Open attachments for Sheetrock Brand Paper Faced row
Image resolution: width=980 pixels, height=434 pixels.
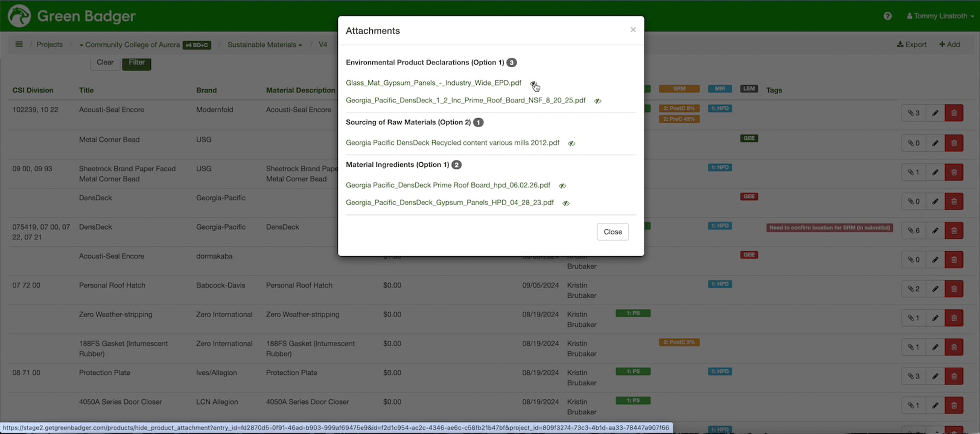914,172
